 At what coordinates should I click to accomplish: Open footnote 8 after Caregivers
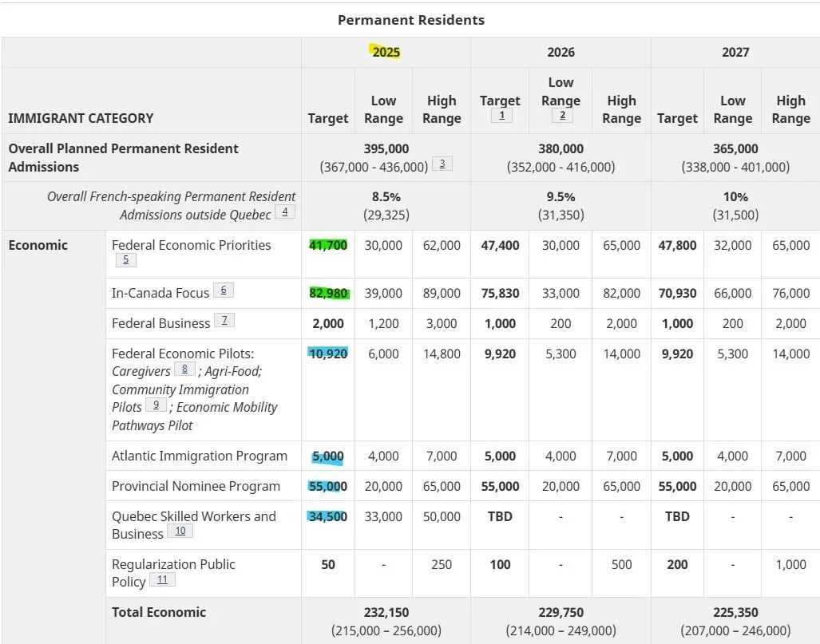184,369
